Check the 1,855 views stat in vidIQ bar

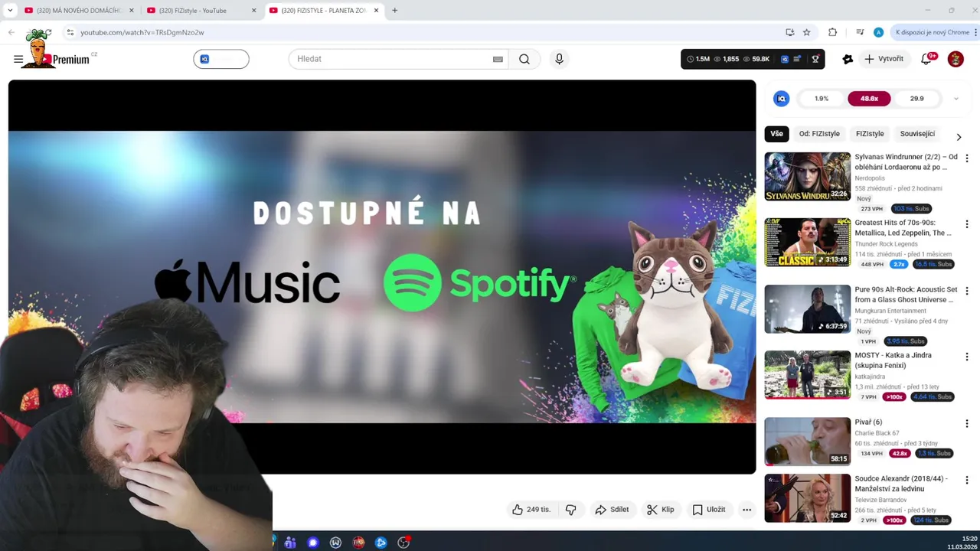[727, 59]
